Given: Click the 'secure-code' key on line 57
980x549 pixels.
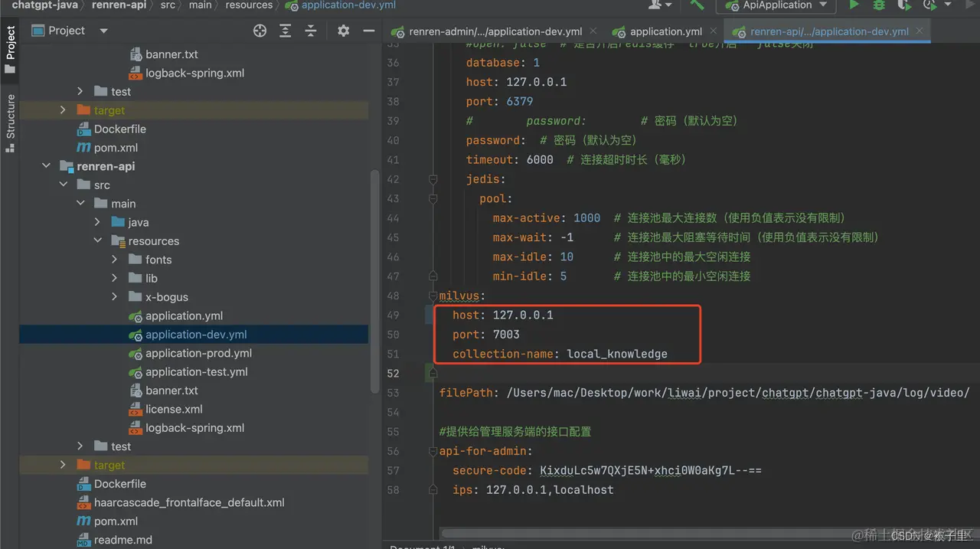Looking at the screenshot, I should point(489,470).
